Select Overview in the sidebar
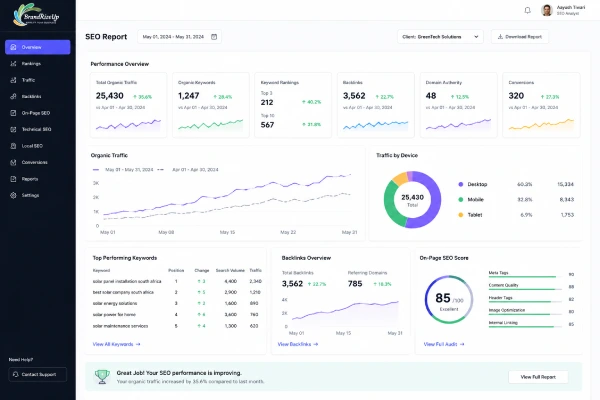 (38, 47)
